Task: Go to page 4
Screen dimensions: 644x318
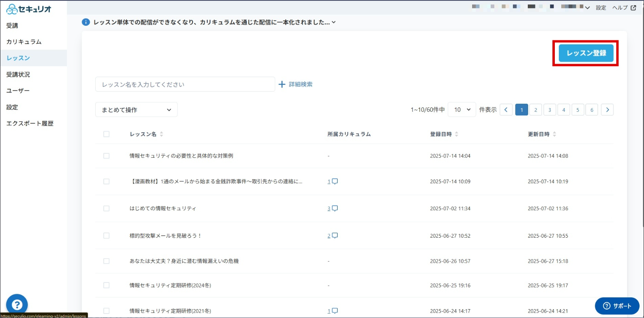Action: 564,110
